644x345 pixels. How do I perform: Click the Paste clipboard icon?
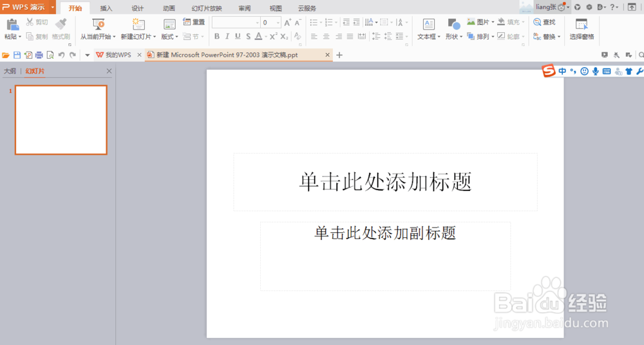12,24
